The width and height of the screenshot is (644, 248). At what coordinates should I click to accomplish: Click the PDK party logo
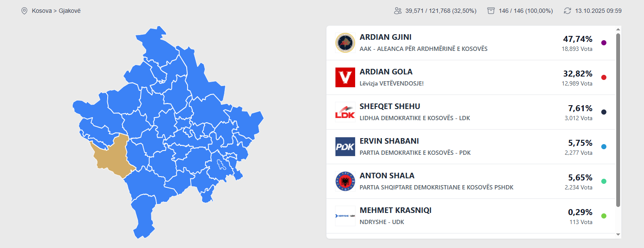pyautogui.click(x=345, y=147)
